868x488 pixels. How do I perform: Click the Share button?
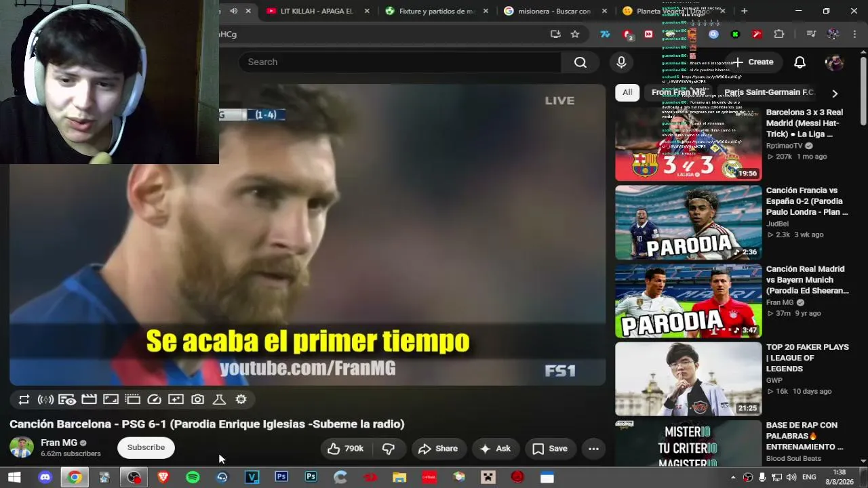tap(438, 449)
